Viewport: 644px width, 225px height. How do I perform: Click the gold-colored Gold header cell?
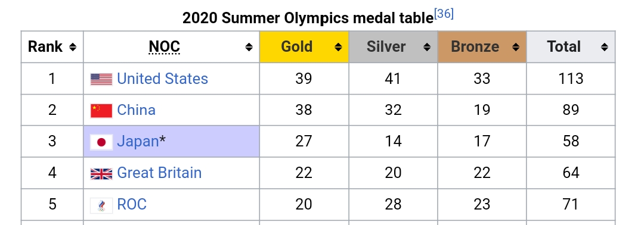pos(304,47)
